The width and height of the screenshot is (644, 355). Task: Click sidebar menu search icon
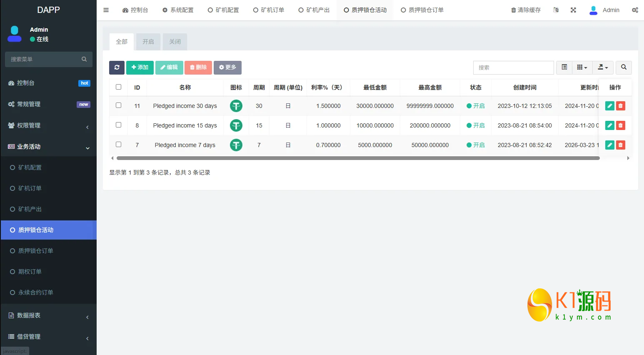[84, 59]
